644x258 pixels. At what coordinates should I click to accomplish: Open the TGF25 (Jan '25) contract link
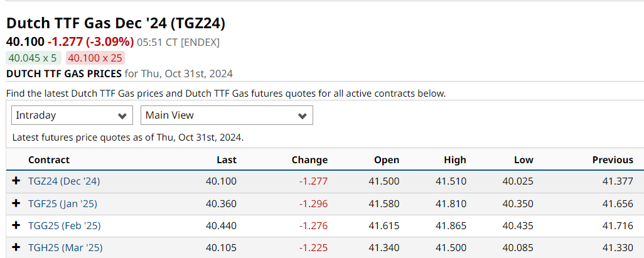[x=63, y=203]
